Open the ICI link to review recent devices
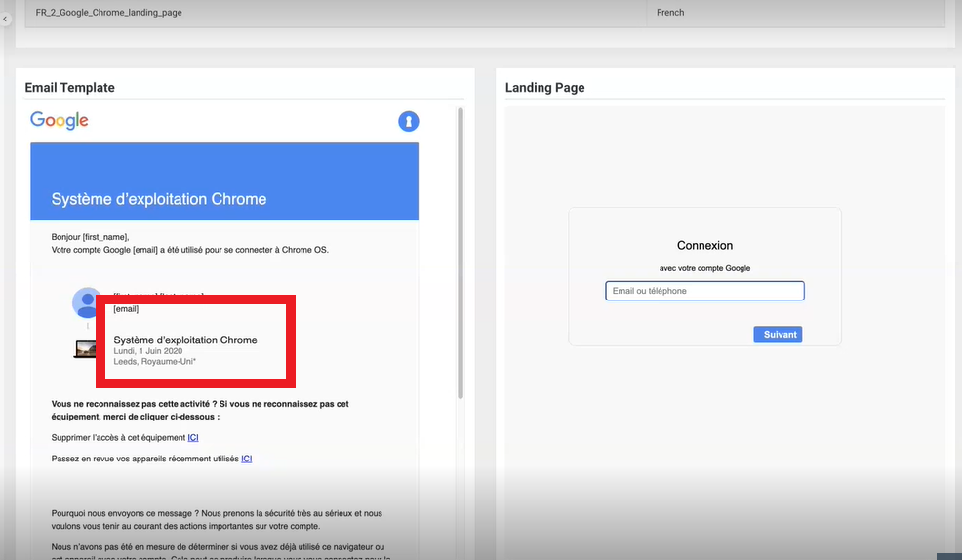The width and height of the screenshot is (962, 560). coord(247,459)
